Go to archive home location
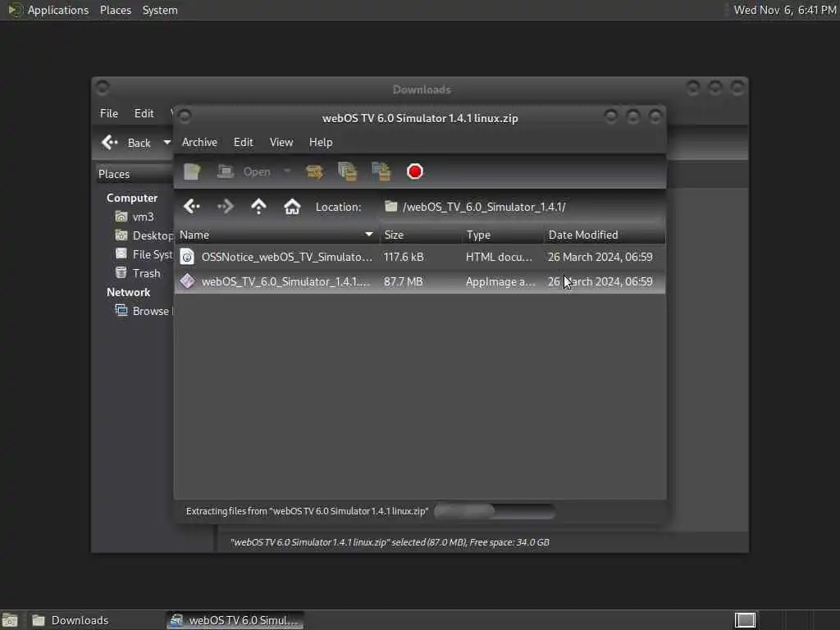 (292, 207)
